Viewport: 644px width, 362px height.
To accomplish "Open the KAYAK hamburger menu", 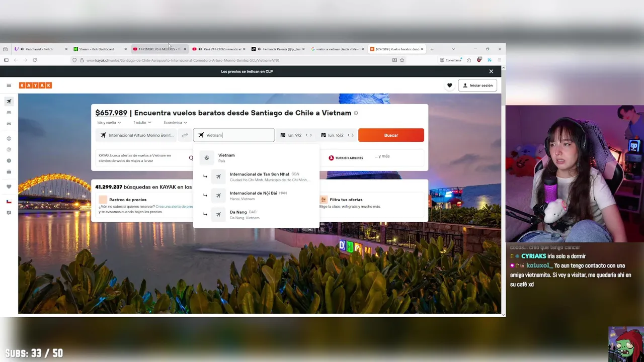I will [x=9, y=85].
